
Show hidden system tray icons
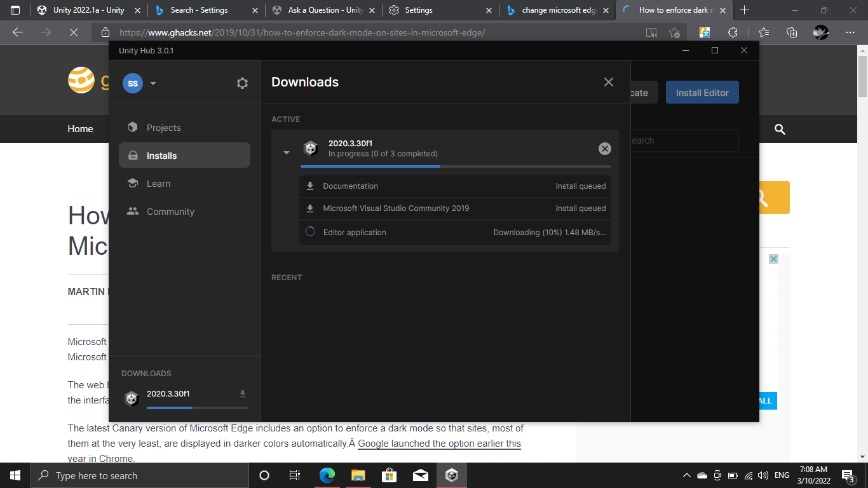686,475
